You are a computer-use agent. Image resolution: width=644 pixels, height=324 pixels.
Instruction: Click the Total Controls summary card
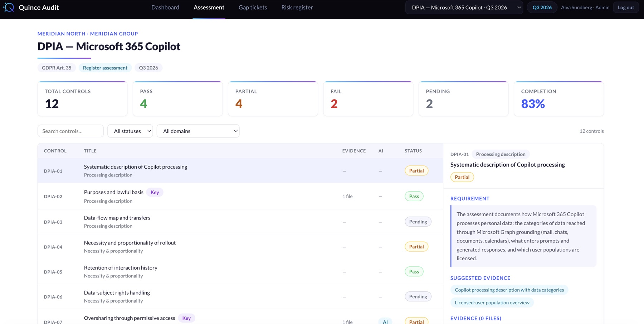82,99
